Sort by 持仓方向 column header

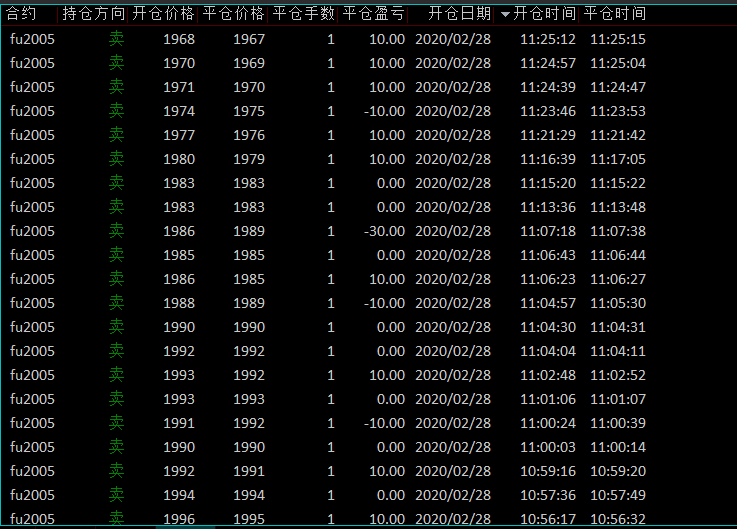coord(94,14)
